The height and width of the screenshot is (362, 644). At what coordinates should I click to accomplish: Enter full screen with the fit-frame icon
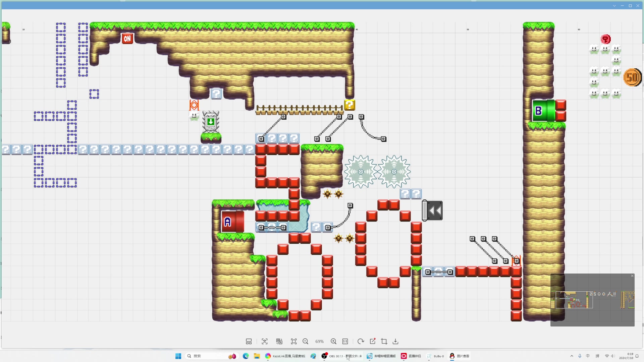294,341
